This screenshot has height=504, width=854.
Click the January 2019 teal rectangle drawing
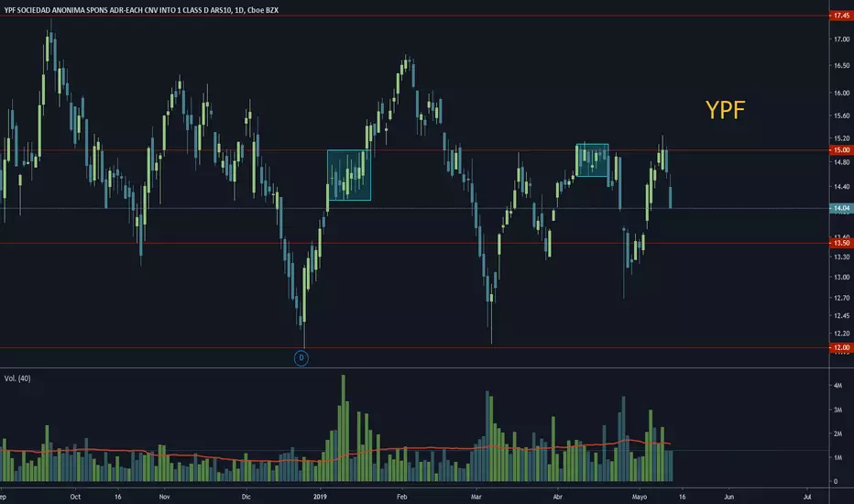[x=349, y=175]
